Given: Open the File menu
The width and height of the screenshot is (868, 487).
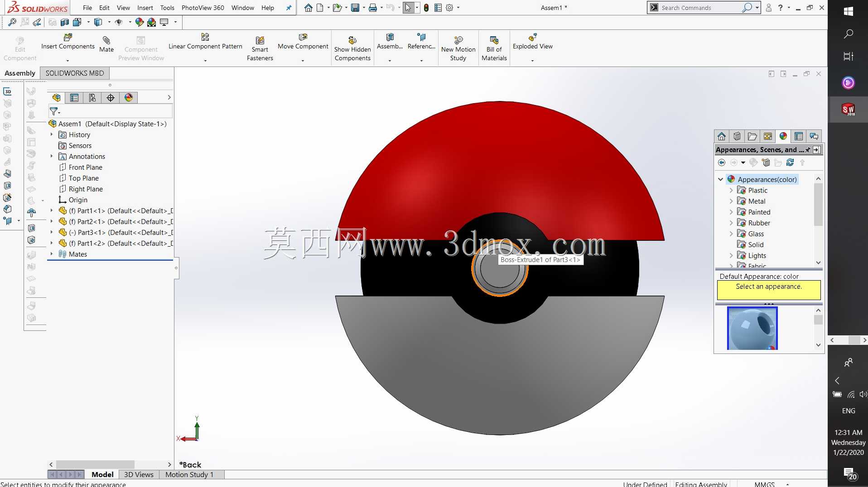Looking at the screenshot, I should tap(87, 8).
